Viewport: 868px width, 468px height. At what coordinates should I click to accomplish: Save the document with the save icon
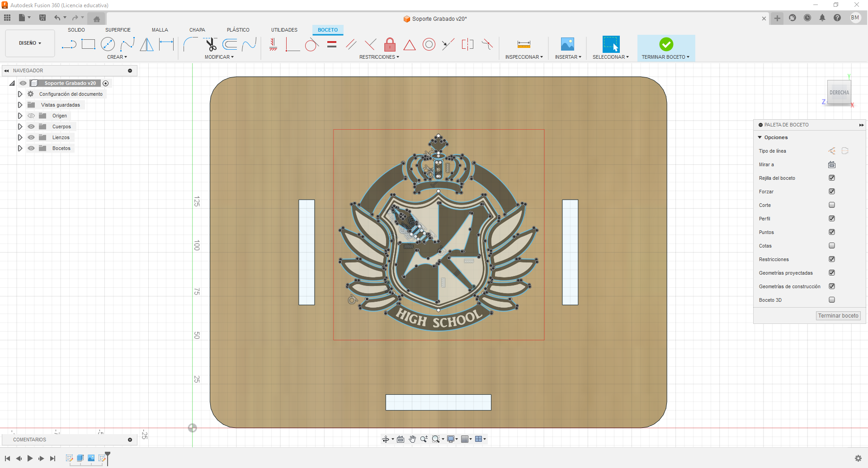42,18
